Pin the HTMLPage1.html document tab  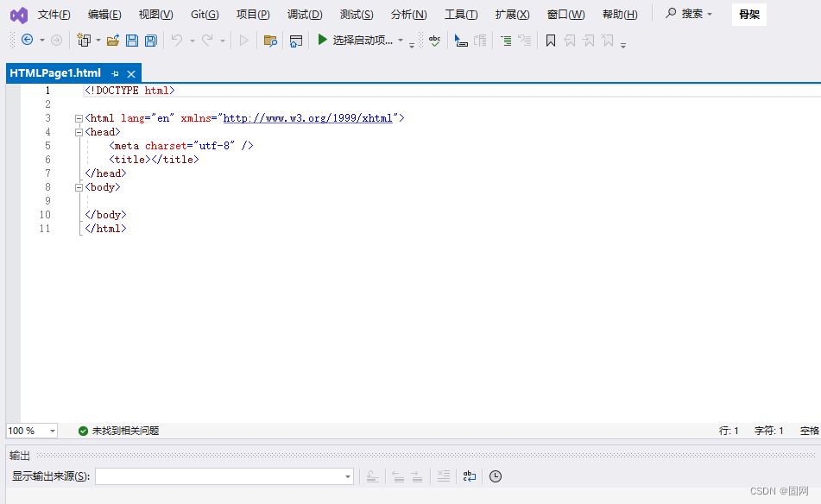point(115,73)
